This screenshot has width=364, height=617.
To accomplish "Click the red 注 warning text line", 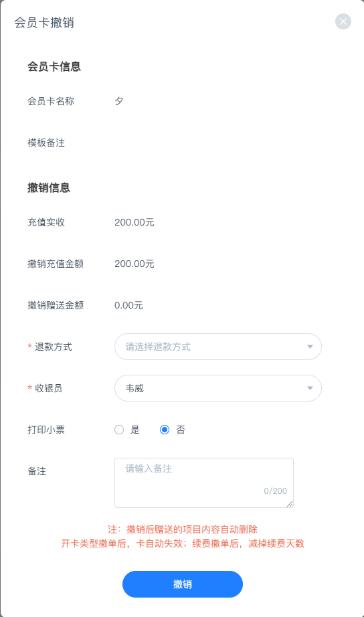I will [x=183, y=529].
